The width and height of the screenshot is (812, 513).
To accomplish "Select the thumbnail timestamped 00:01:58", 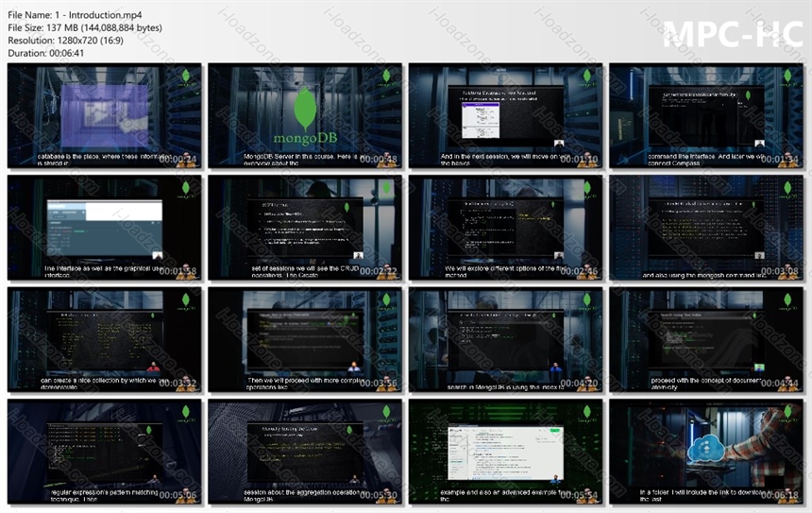I will coord(105,228).
